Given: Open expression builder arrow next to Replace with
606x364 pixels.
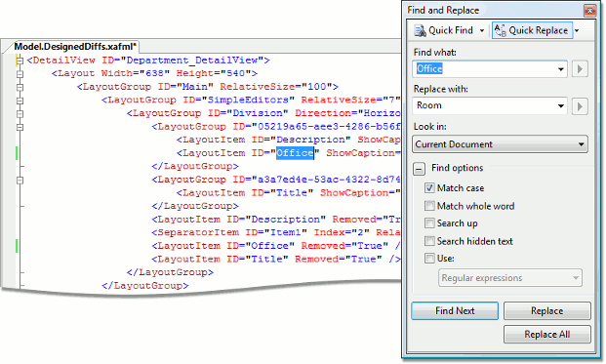Looking at the screenshot, I should tap(580, 106).
